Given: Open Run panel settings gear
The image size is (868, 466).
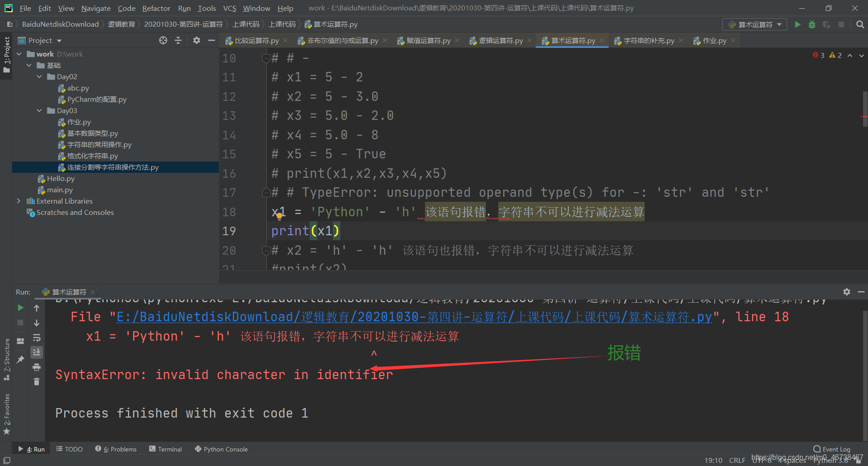Looking at the screenshot, I should 846,292.
